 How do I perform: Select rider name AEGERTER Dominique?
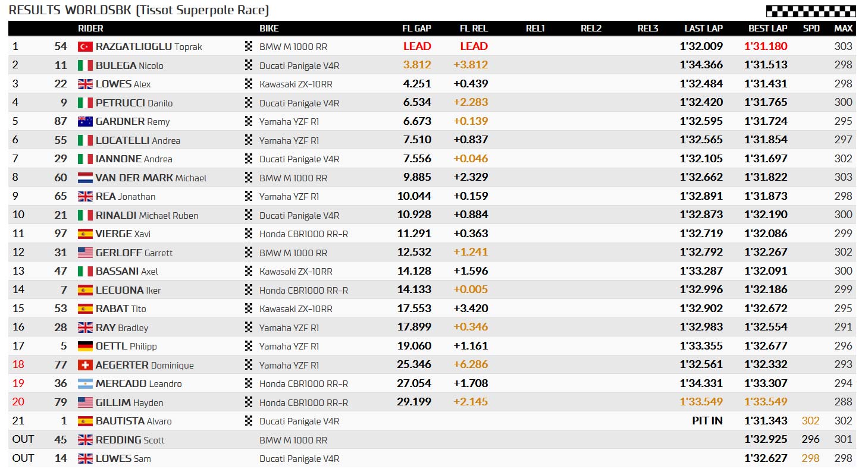click(145, 365)
